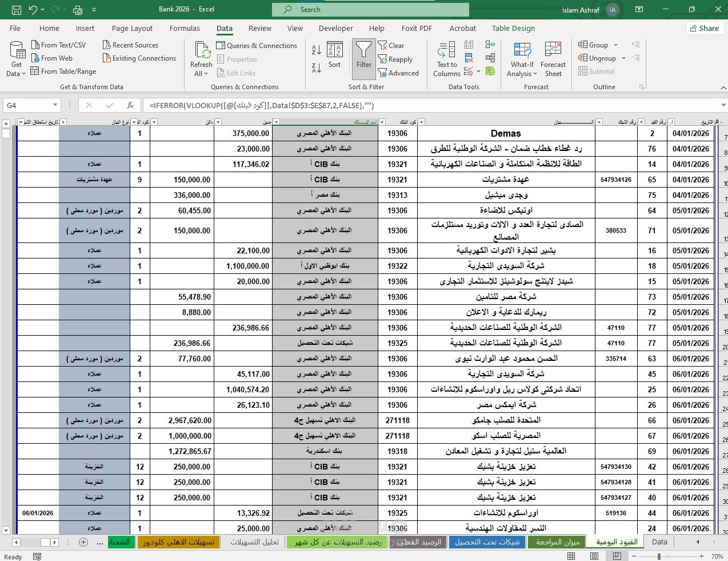The height and width of the screenshot is (561, 728).
Task: Open the Home tab
Action: pos(49,28)
